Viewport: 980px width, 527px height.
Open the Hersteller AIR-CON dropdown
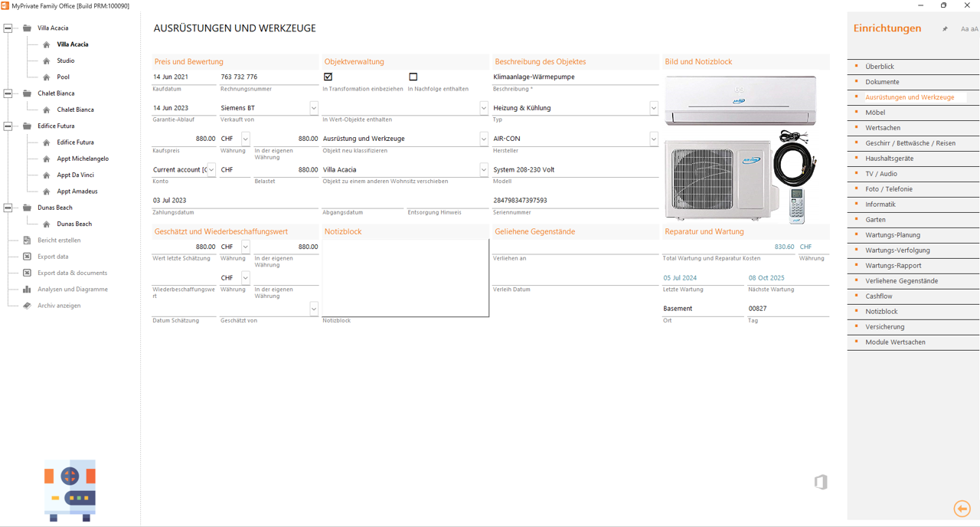pyautogui.click(x=653, y=139)
